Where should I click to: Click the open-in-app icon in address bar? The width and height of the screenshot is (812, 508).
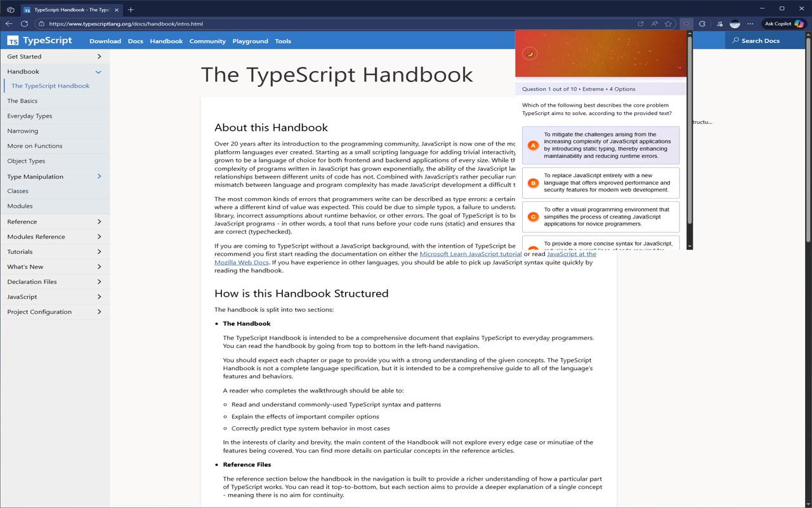[641, 23]
